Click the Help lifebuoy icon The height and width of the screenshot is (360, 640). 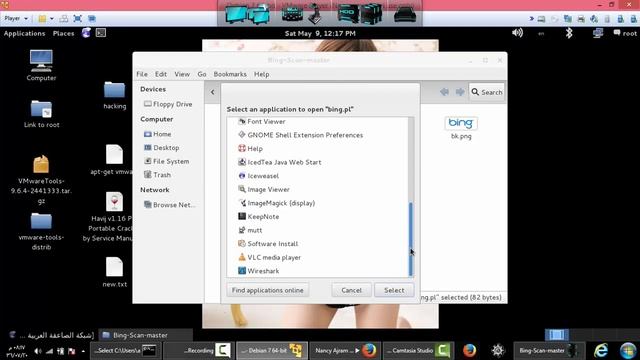242,148
